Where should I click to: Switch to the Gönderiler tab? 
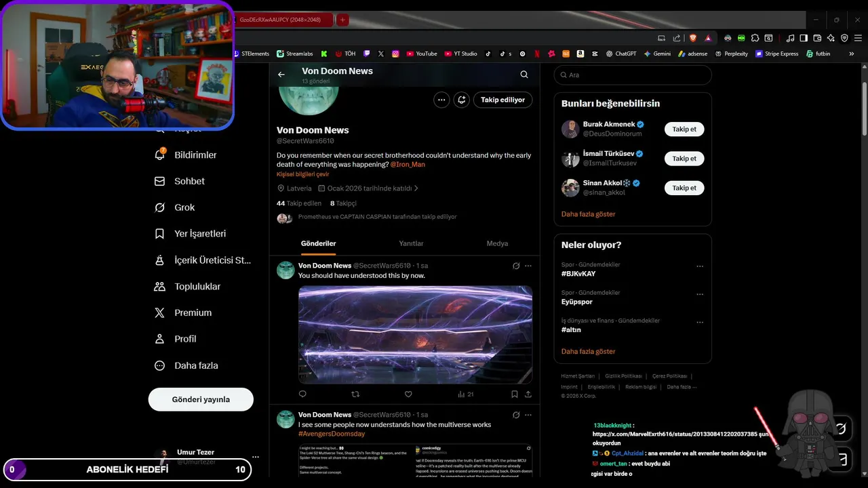(319, 243)
